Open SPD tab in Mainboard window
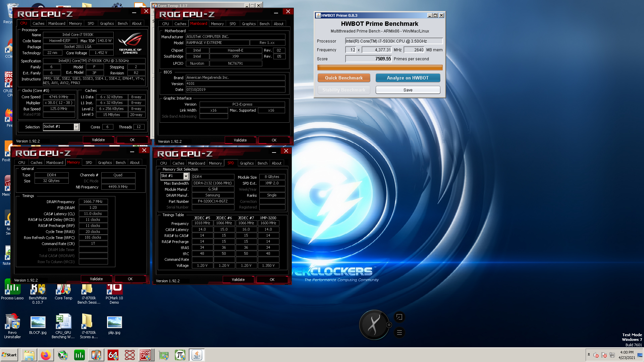This screenshot has height=362, width=644. coord(232,24)
